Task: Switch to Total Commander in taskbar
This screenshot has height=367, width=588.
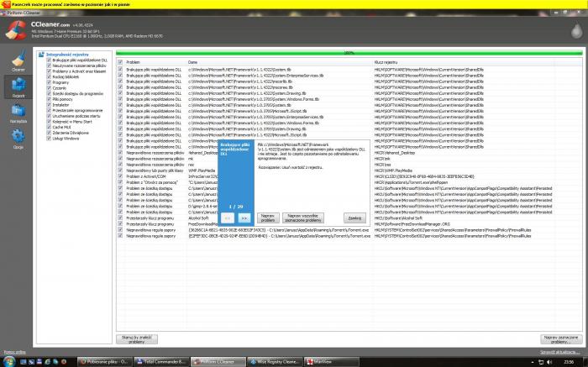Action: (160, 362)
